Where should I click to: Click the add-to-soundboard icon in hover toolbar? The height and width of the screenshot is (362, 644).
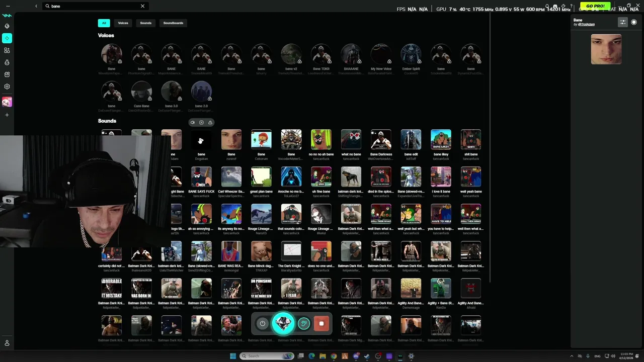pyautogui.click(x=201, y=123)
